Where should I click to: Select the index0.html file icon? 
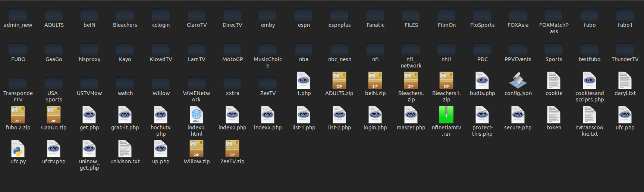coord(197,115)
